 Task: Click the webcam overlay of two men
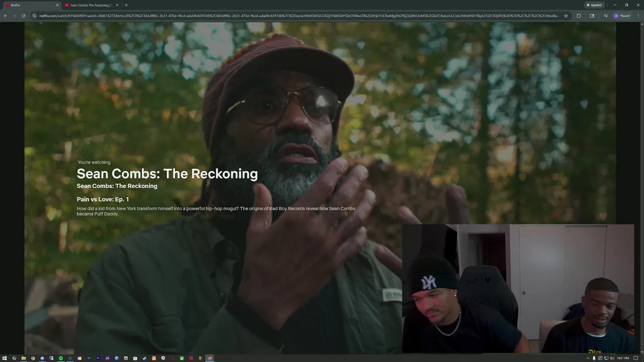pos(518,289)
